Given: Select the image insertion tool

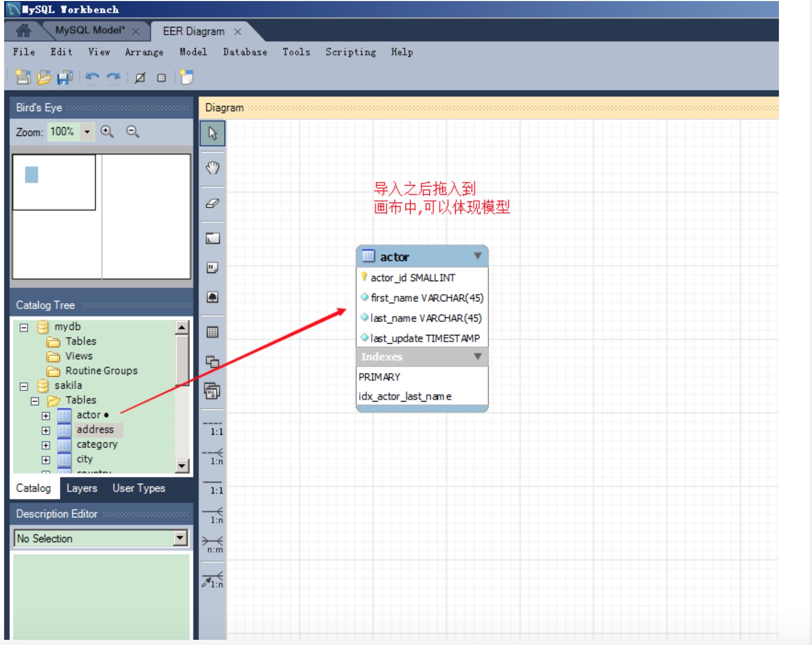Looking at the screenshot, I should tap(212, 297).
